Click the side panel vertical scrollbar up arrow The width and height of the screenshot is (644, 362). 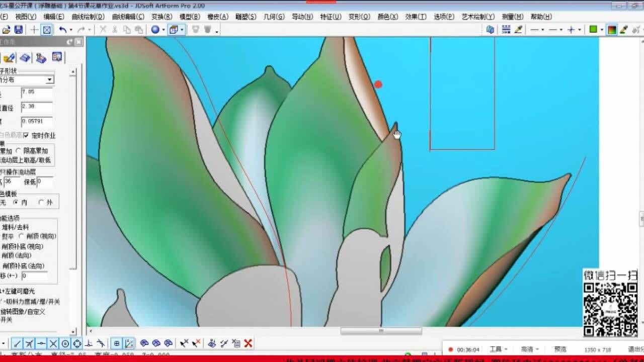point(73,72)
